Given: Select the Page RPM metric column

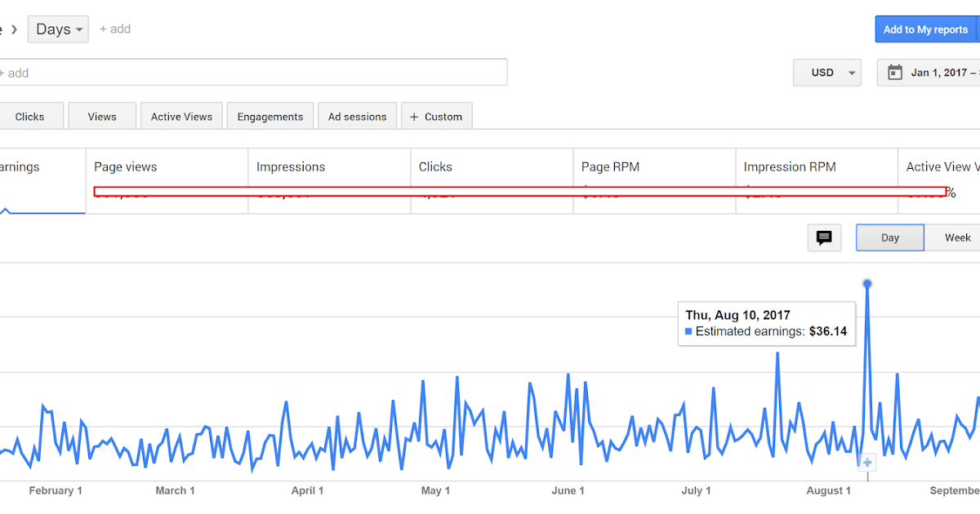Looking at the screenshot, I should (654, 181).
